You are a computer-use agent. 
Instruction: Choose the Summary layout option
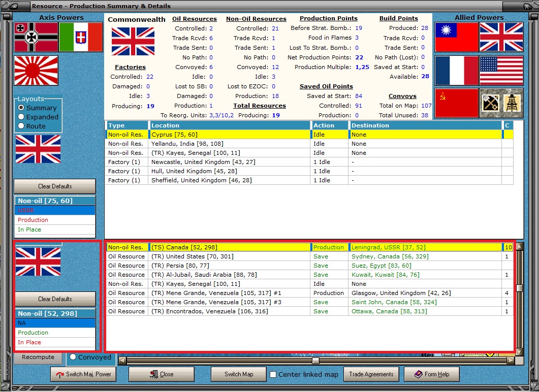[x=38, y=108]
